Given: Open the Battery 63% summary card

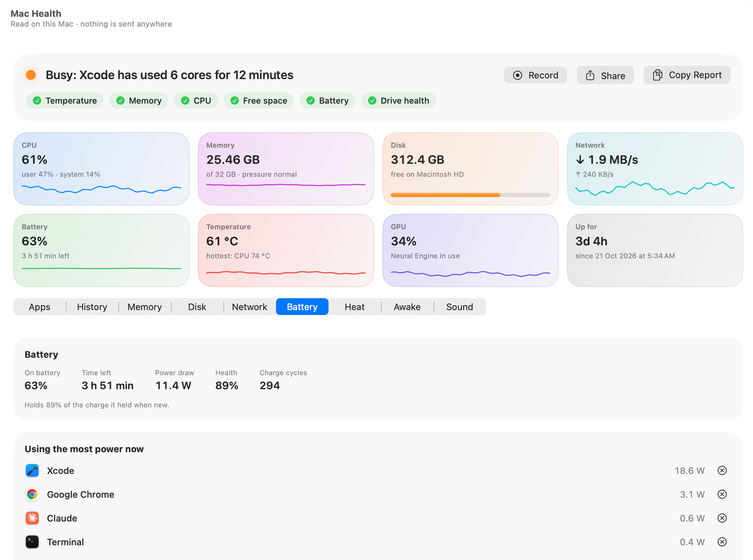Looking at the screenshot, I should click(x=102, y=250).
